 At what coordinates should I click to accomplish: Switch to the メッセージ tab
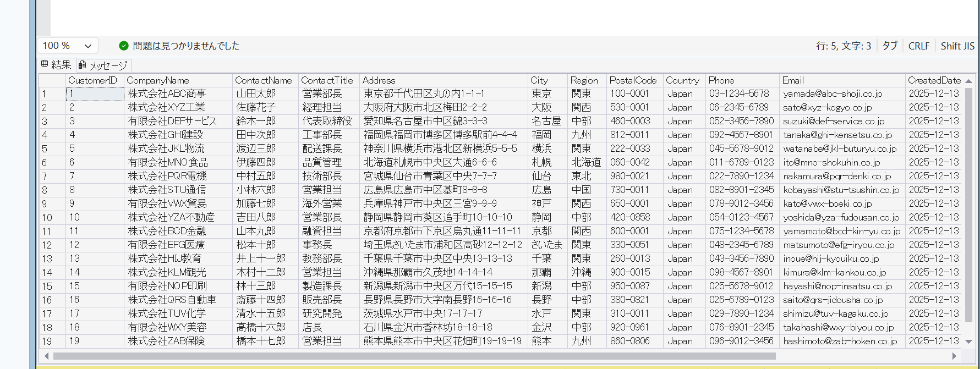103,65
